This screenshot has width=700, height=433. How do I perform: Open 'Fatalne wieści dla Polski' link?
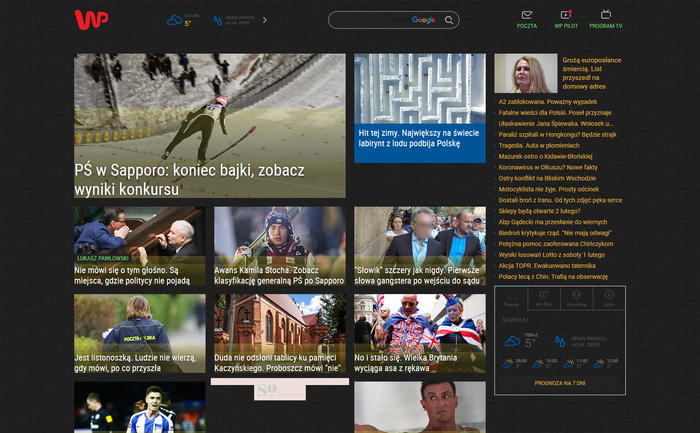click(555, 112)
